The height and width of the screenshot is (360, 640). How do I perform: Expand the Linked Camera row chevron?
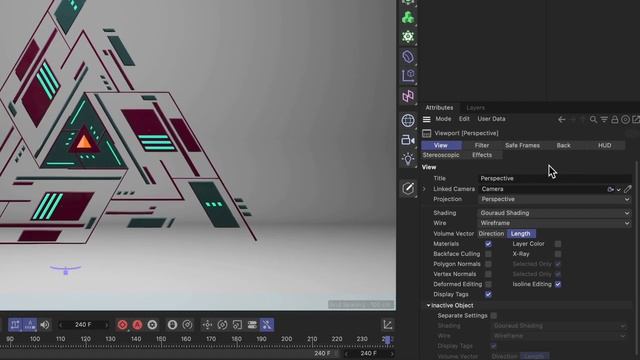(x=424, y=189)
